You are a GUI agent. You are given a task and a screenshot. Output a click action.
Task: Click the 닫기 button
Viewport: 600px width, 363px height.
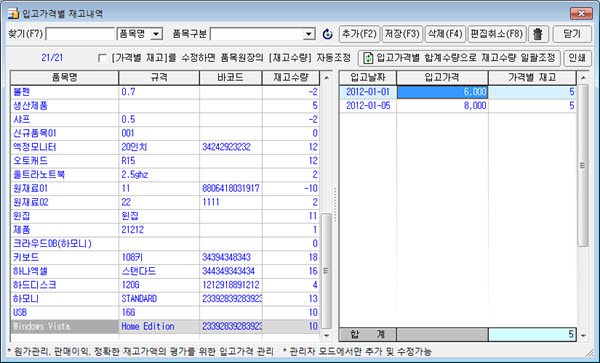click(x=572, y=34)
